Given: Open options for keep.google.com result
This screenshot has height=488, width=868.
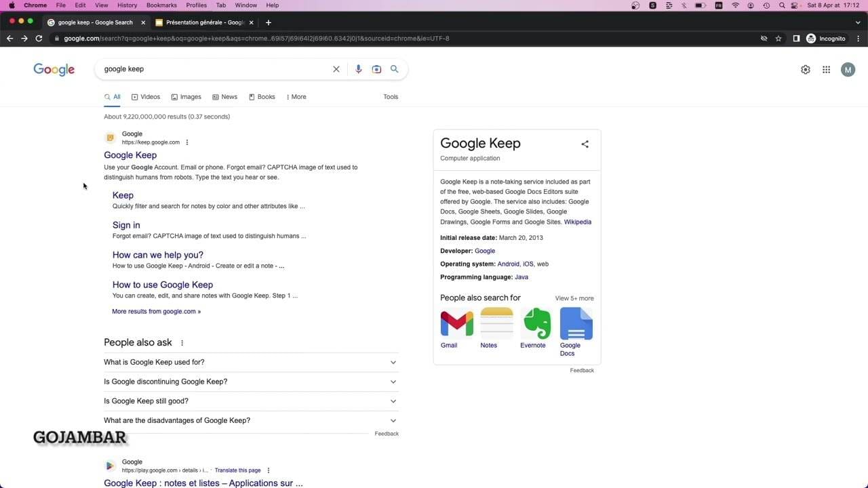Looking at the screenshot, I should (187, 142).
